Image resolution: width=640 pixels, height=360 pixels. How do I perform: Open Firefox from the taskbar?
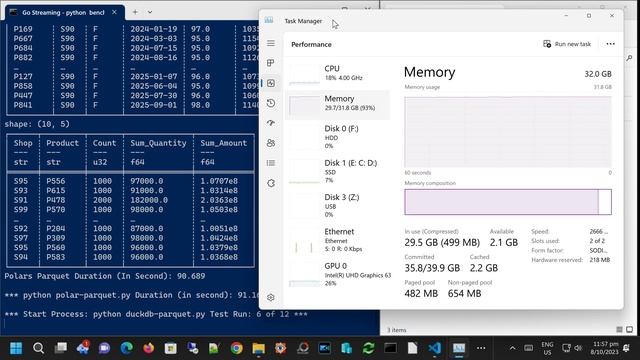coord(149,348)
